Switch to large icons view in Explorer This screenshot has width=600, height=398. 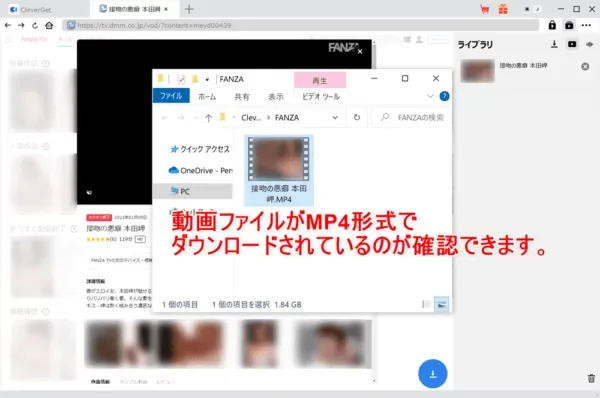pos(442,305)
